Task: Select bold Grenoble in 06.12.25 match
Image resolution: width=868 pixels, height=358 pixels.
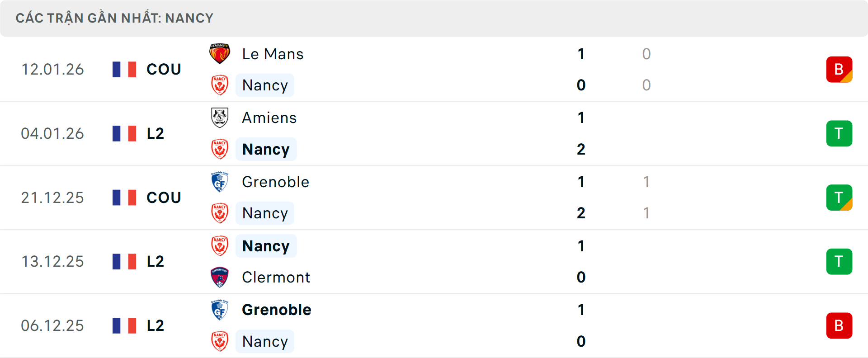Action: click(276, 310)
